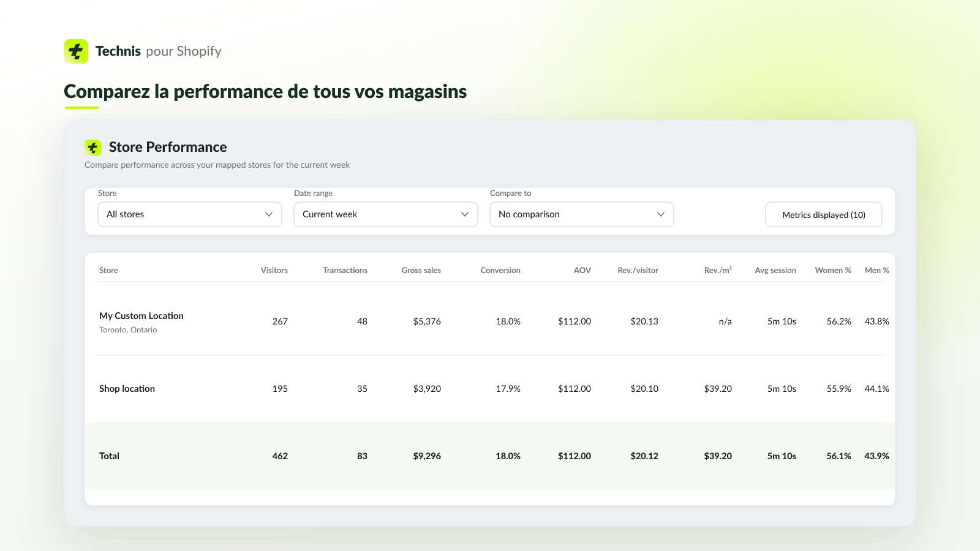Click visitors value 195
Viewport: 980px width, 551px height.
click(280, 389)
